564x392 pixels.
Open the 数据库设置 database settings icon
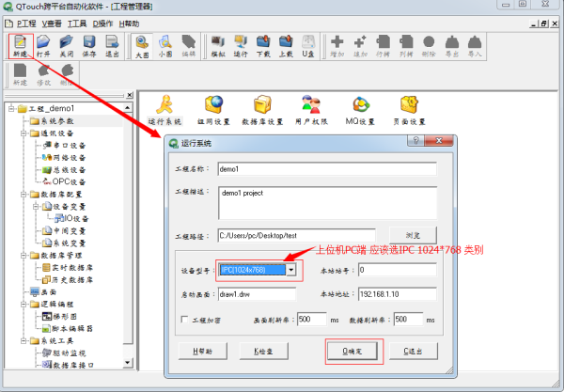click(x=262, y=110)
